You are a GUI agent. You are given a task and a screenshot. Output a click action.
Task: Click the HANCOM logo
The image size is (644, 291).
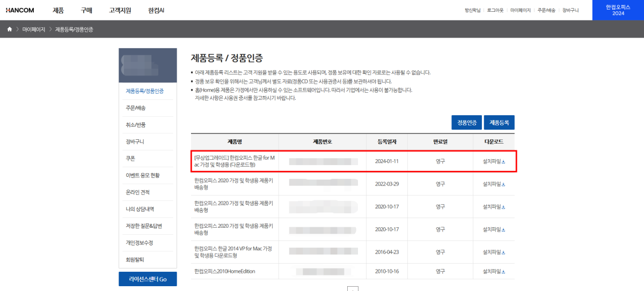[x=20, y=10]
